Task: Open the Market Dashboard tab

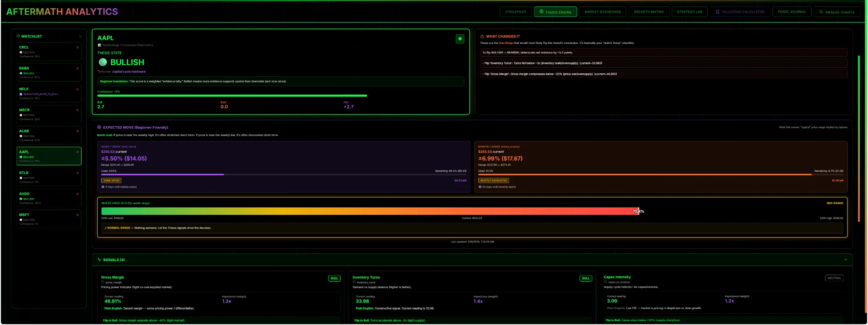Action: point(603,12)
